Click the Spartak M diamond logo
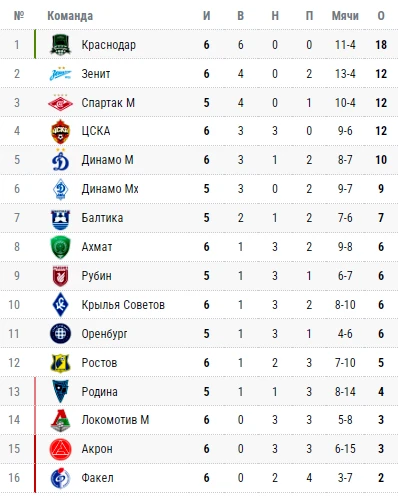 coord(60,102)
